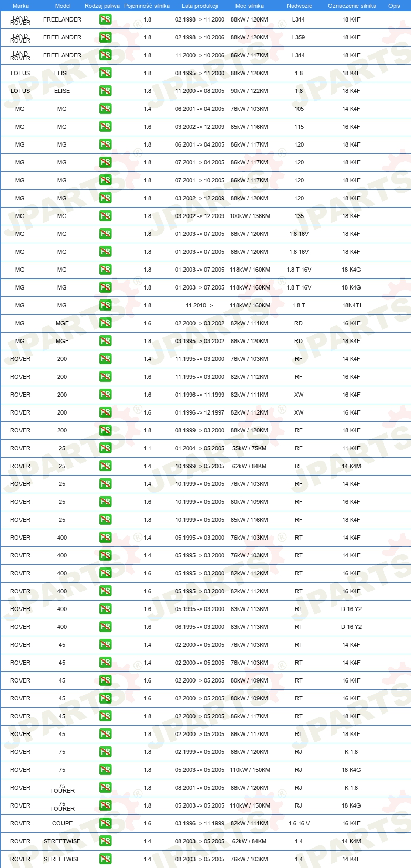The width and height of the screenshot is (411, 868).
Task: Click fuel icon in MGF 1.6 row
Action: [106, 323]
